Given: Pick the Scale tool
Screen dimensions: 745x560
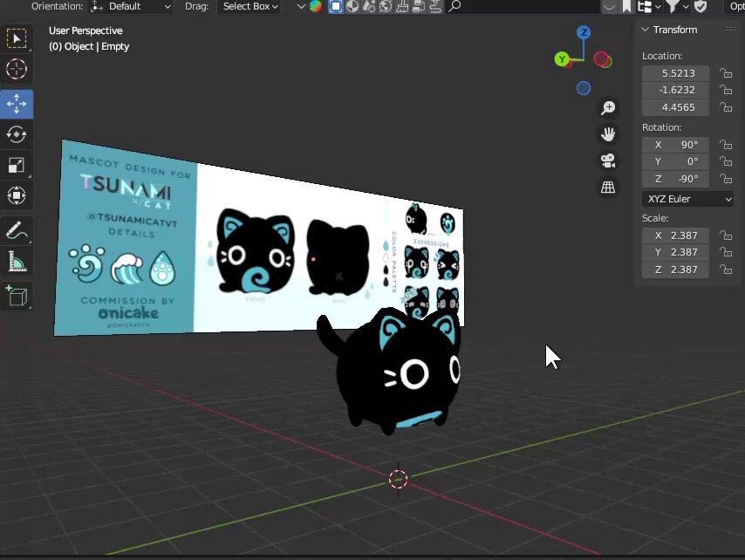Looking at the screenshot, I should (x=17, y=165).
